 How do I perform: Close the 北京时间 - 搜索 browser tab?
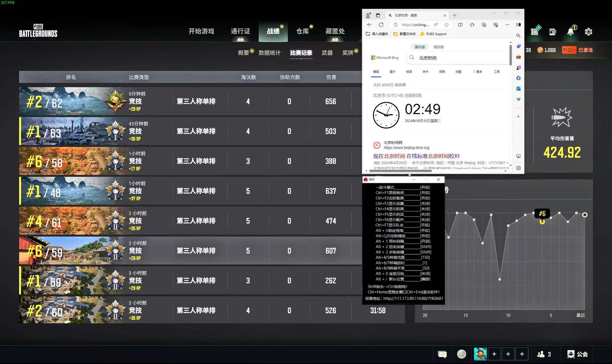445,15
